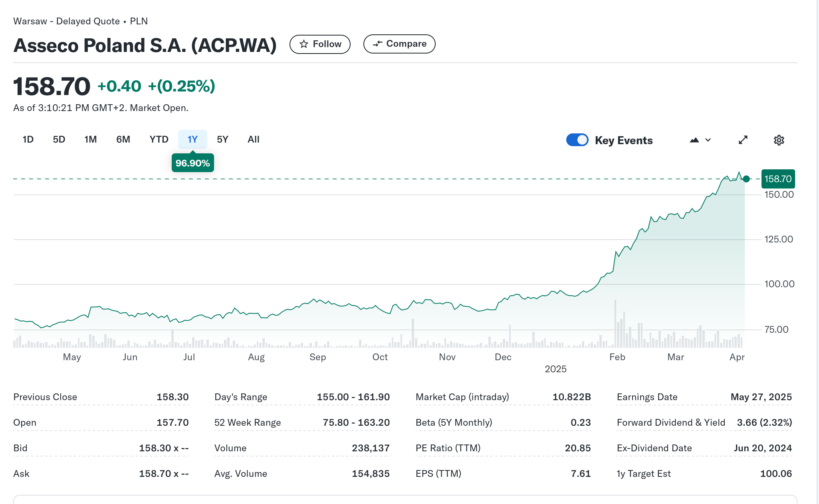819x504 pixels.
Task: Click the green current price dot on chart
Action: 746,179
